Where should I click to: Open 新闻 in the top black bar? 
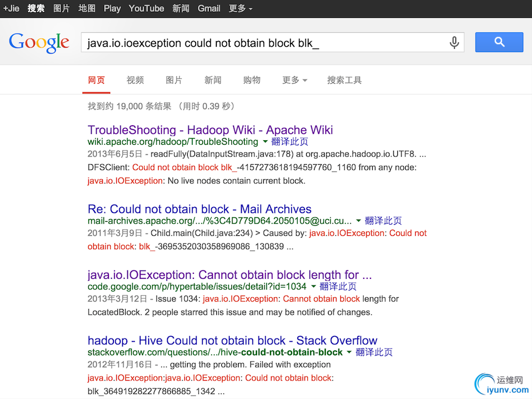pos(181,8)
